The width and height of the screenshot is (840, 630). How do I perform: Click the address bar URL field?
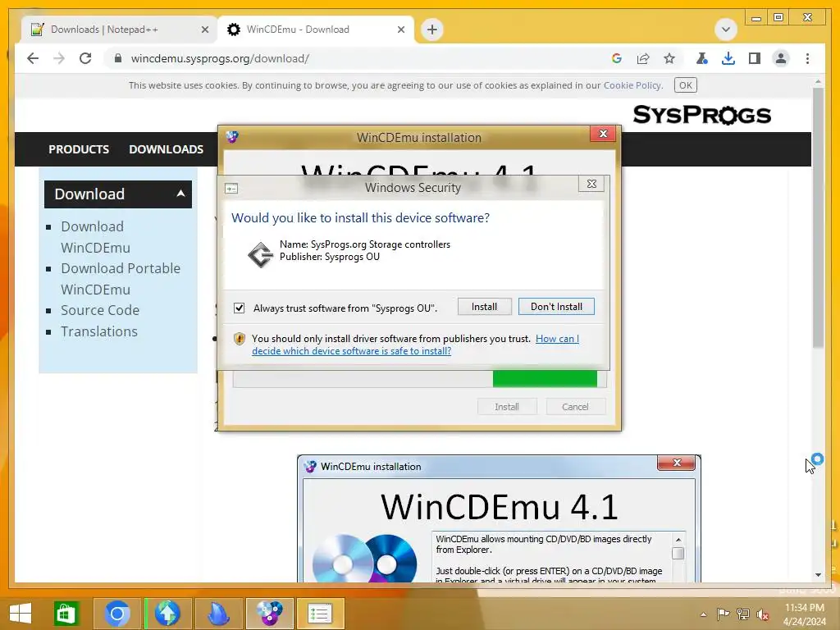coord(220,58)
